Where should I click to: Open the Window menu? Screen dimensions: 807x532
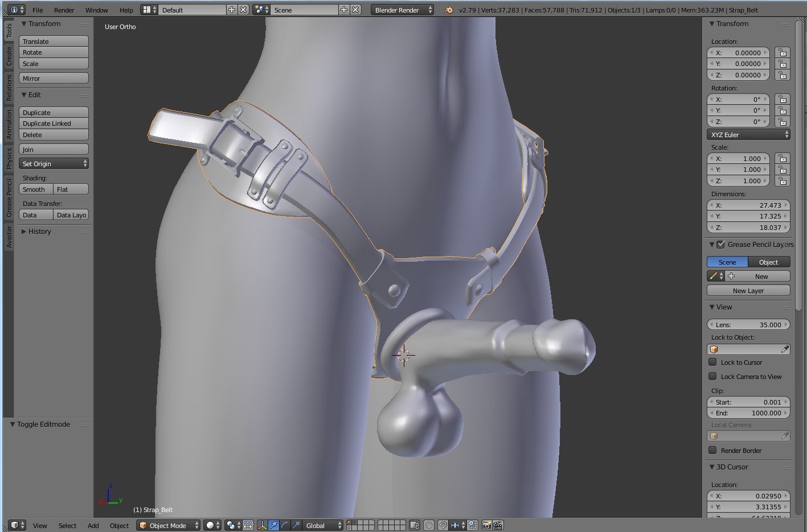[96, 10]
